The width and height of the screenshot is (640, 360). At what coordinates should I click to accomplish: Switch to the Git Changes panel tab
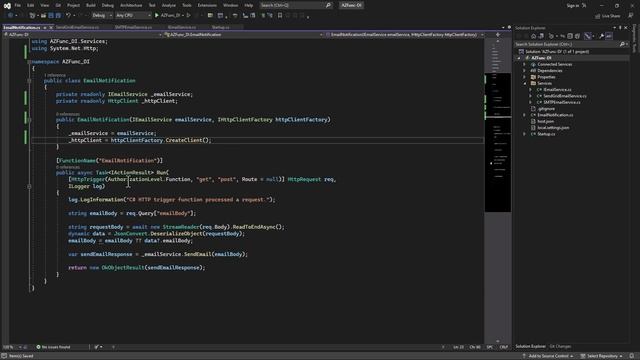(x=560, y=347)
